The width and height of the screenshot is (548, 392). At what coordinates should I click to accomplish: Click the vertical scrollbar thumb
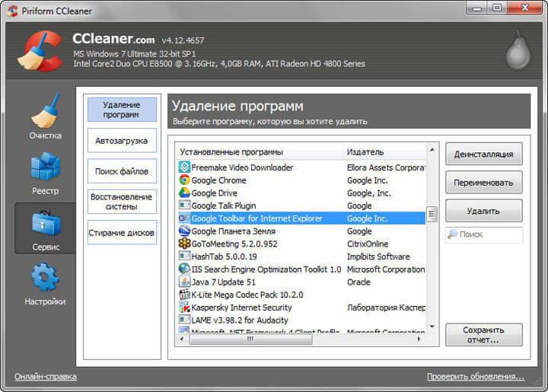click(x=432, y=214)
